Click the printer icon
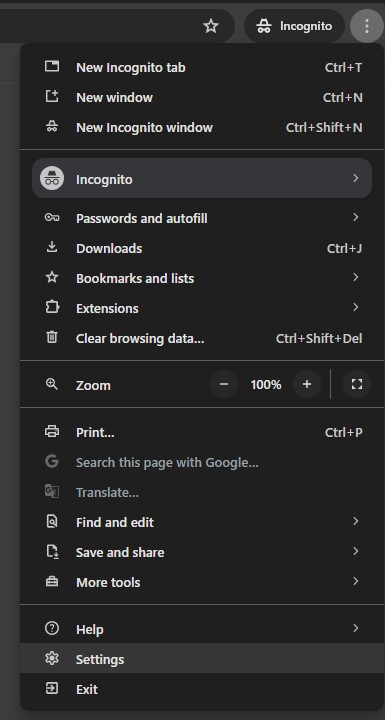Viewport: 385px width, 720px height. tap(52, 432)
